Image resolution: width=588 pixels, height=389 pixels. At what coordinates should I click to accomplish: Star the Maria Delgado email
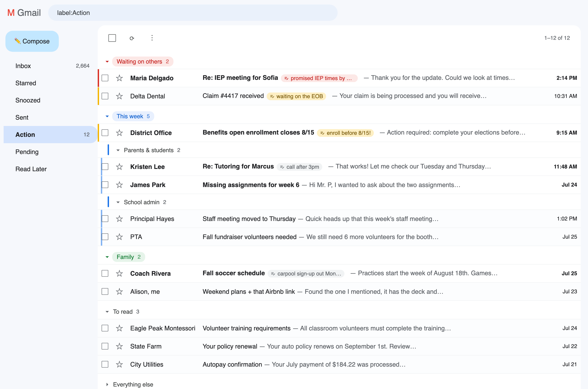119,78
